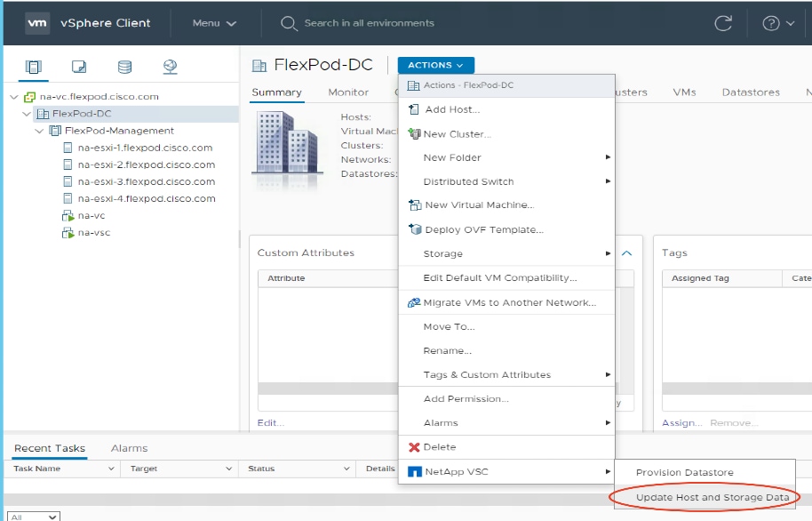
Task: Click the Migrate VMs network icon
Action: click(x=414, y=302)
